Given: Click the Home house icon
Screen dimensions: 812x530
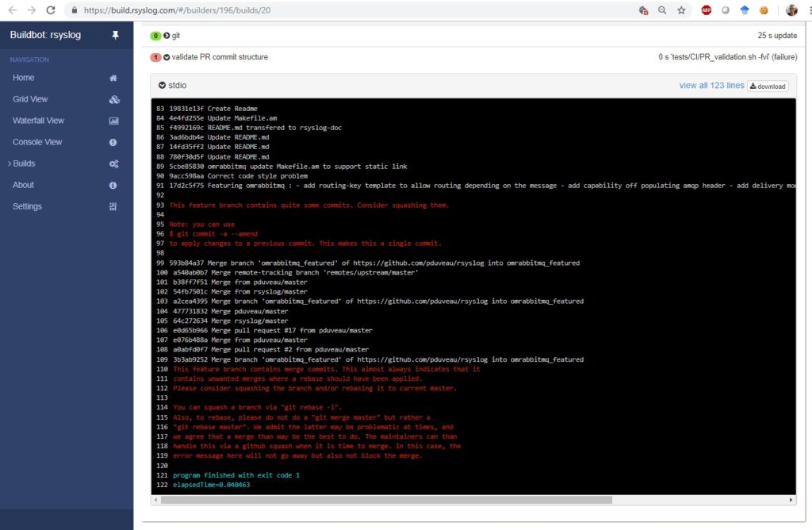Looking at the screenshot, I should pos(113,78).
